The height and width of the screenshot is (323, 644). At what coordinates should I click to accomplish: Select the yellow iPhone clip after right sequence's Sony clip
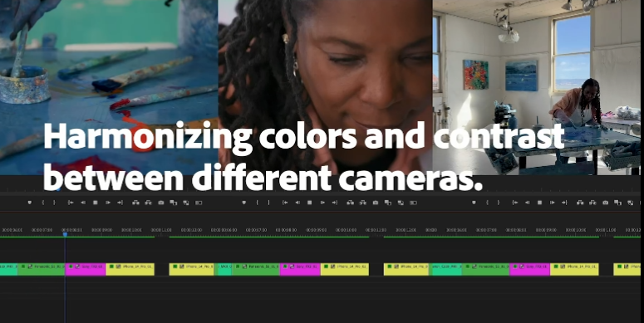click(574, 269)
